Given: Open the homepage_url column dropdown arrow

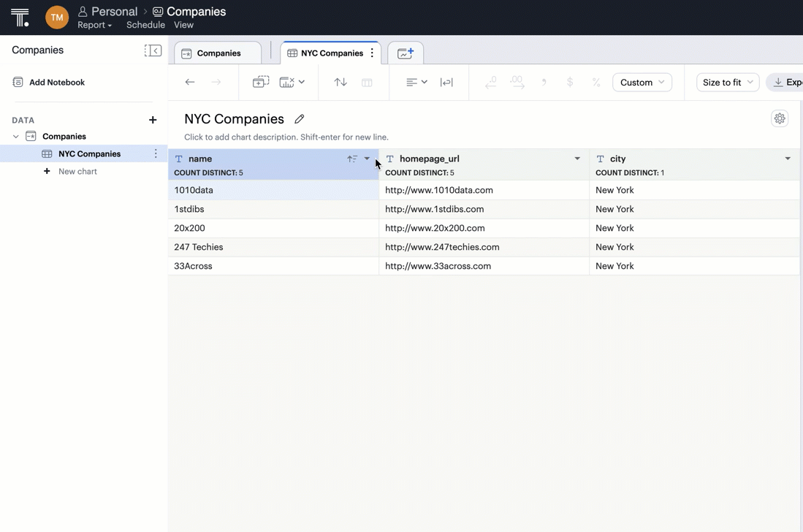Looking at the screenshot, I should point(577,159).
